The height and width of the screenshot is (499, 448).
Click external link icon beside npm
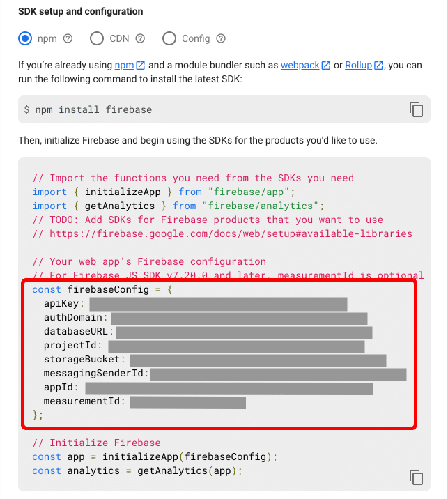tap(141, 66)
